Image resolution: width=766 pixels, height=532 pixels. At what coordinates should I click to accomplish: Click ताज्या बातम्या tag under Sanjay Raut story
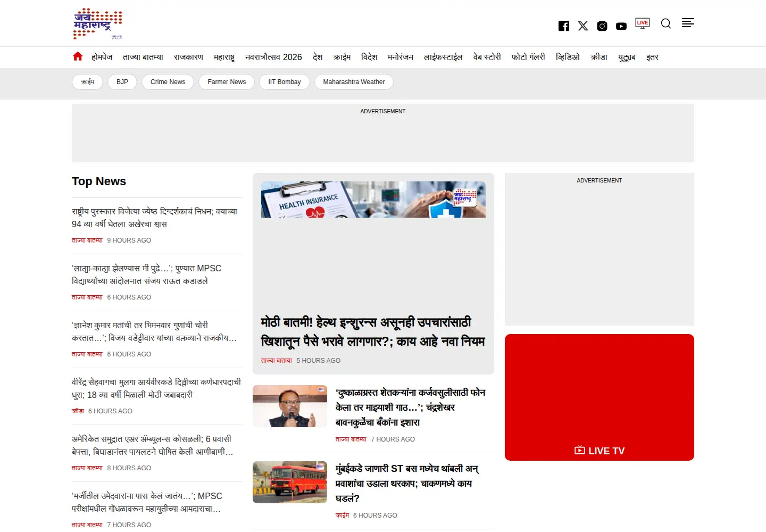click(87, 297)
